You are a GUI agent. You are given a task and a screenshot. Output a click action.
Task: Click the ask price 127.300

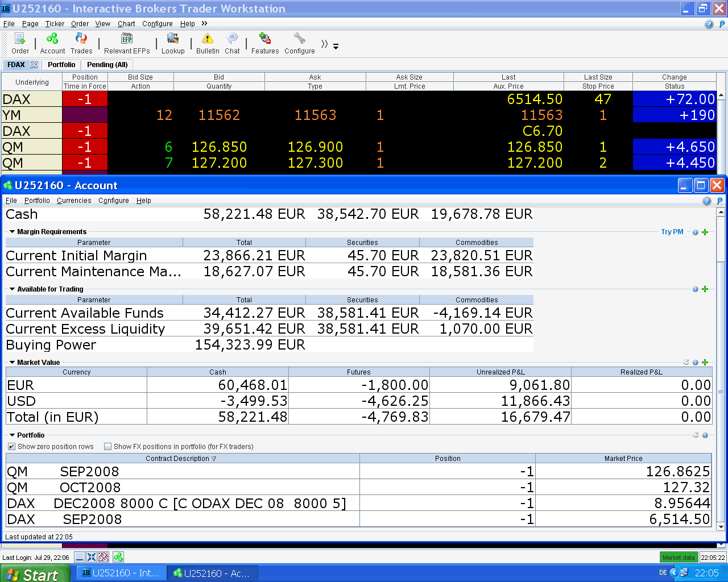pyautogui.click(x=315, y=163)
